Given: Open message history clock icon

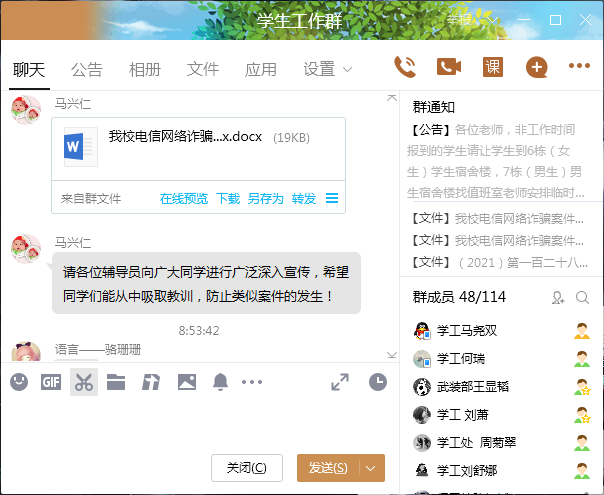Looking at the screenshot, I should [377, 381].
